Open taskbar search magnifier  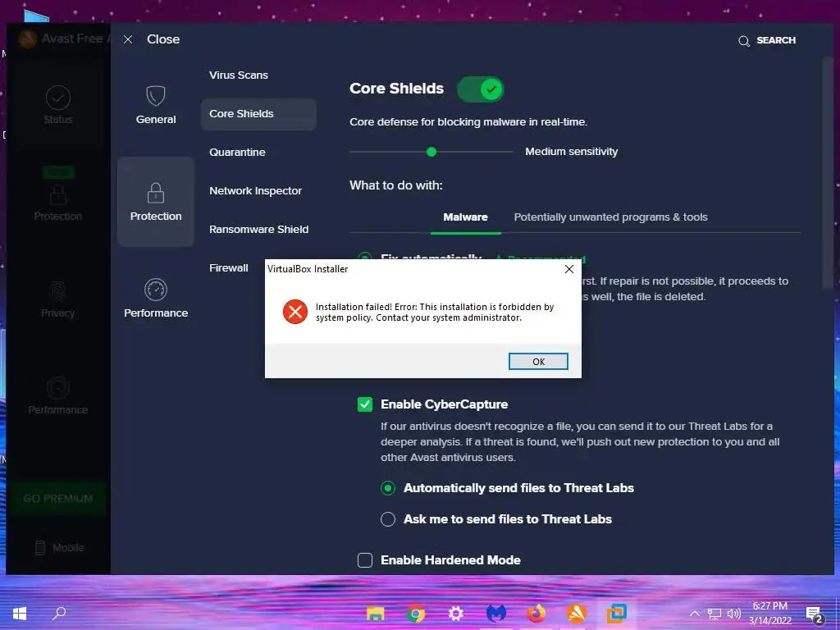pyautogui.click(x=59, y=613)
